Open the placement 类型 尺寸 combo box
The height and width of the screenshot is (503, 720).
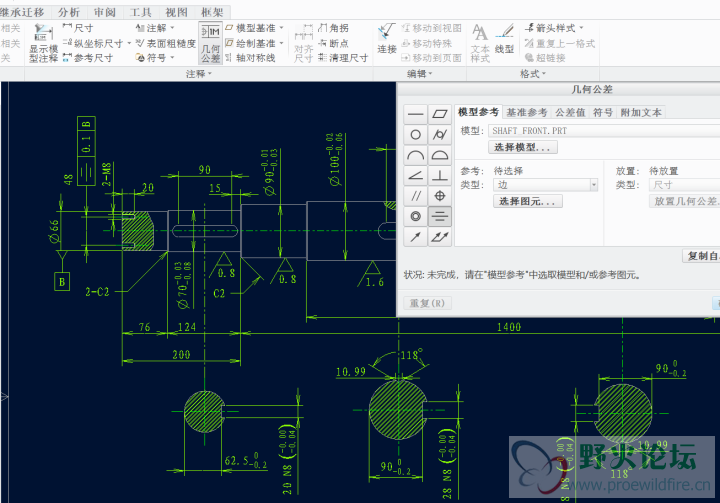[x=684, y=185]
